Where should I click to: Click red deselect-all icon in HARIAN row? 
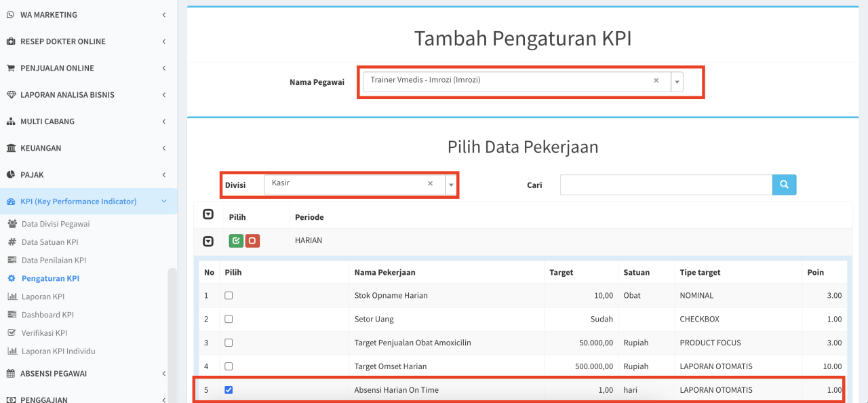(252, 241)
